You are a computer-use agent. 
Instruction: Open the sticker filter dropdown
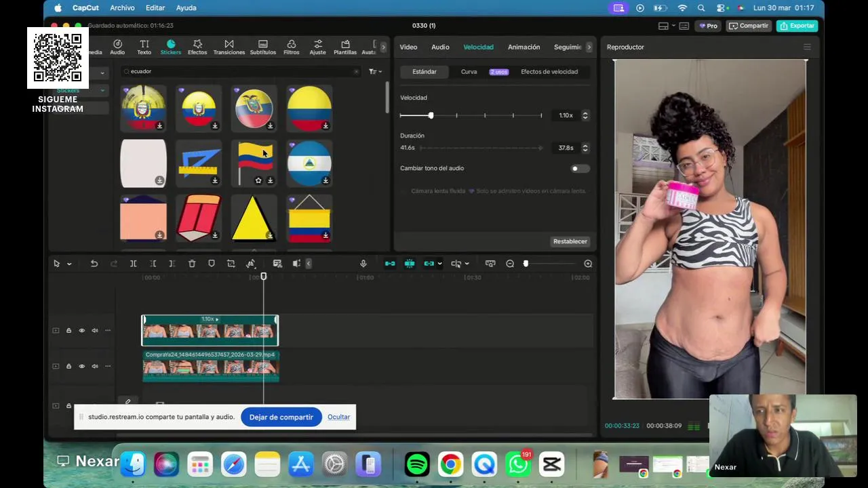[x=375, y=71]
